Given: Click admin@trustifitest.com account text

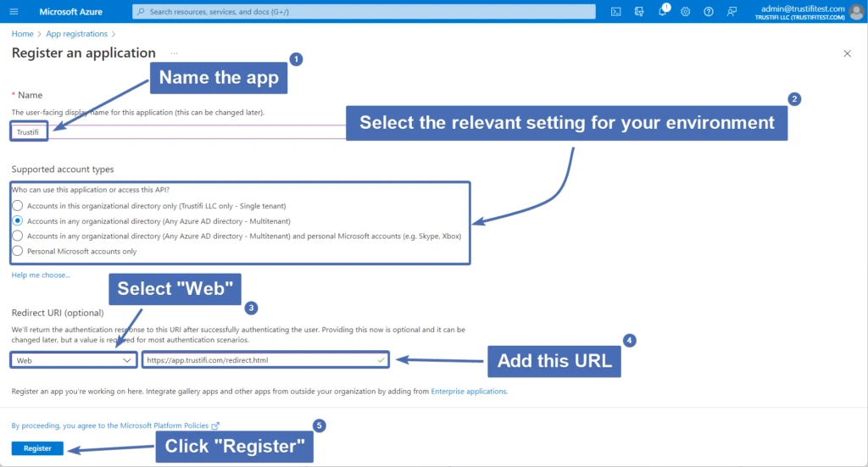Looking at the screenshot, I should (x=803, y=8).
